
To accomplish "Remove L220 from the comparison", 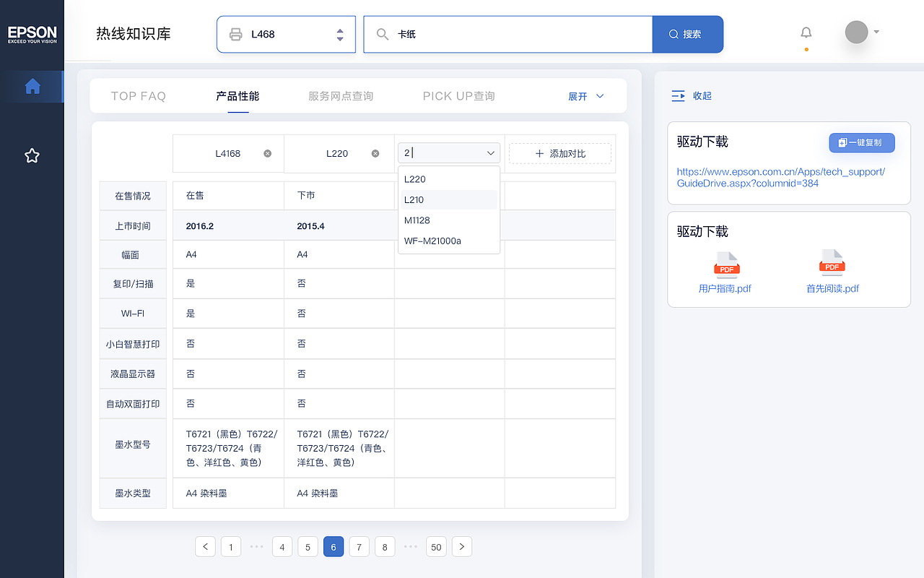I will [x=375, y=153].
